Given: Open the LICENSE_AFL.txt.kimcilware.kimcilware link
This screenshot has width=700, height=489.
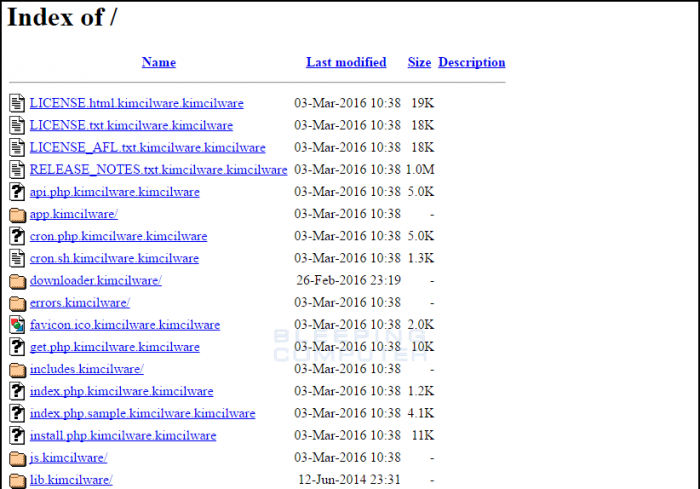Looking at the screenshot, I should point(147,148).
